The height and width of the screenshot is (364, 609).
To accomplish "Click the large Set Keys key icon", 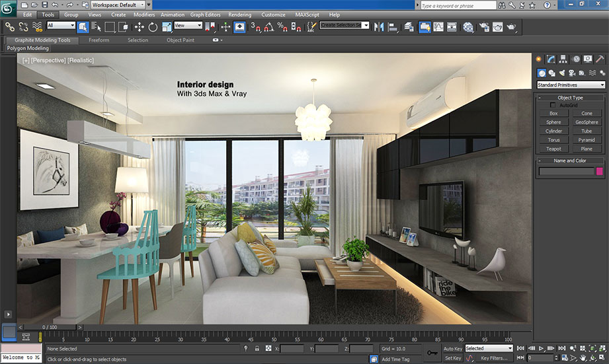I will [432, 353].
